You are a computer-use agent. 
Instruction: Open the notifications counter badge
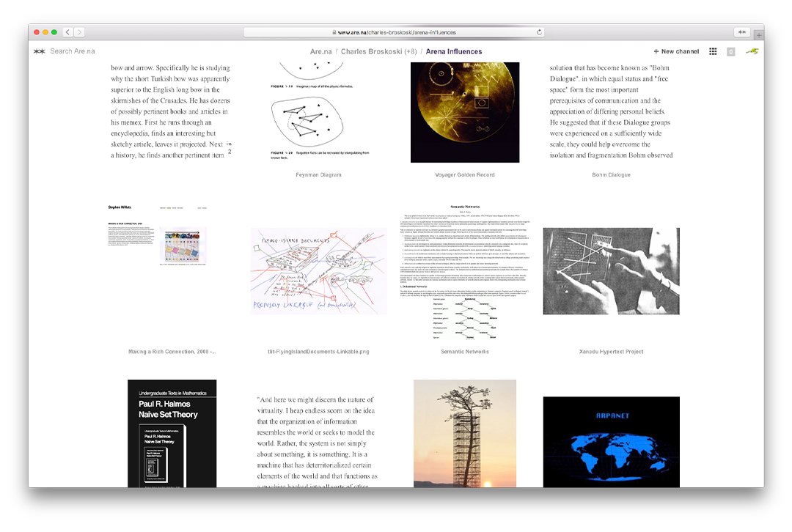tap(730, 51)
